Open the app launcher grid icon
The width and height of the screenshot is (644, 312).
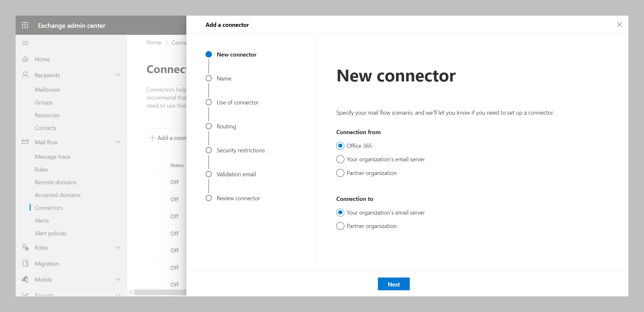25,25
